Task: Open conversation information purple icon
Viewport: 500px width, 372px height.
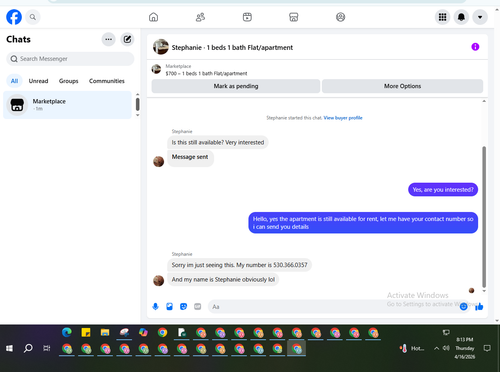Action: [x=475, y=47]
